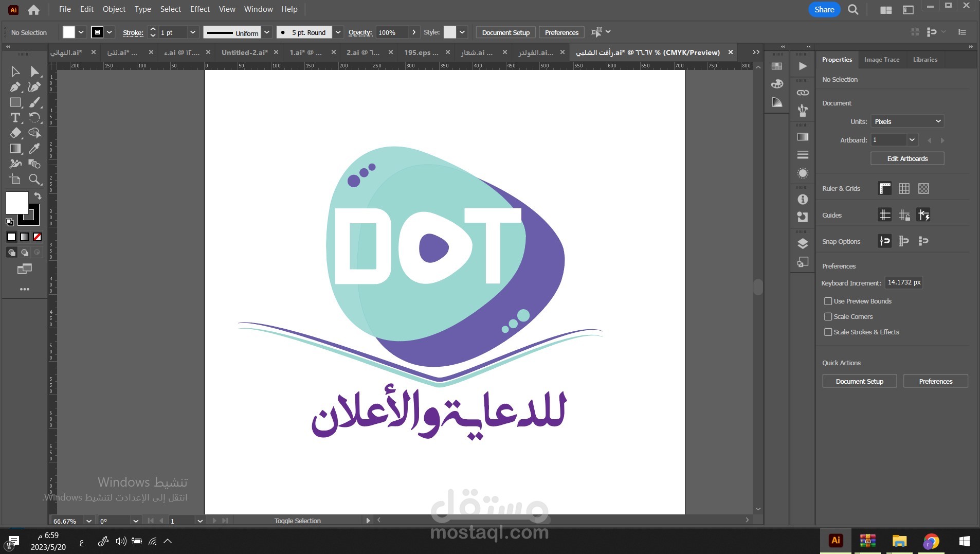Click the control bar fill color swatch
The image size is (980, 554).
tap(68, 32)
